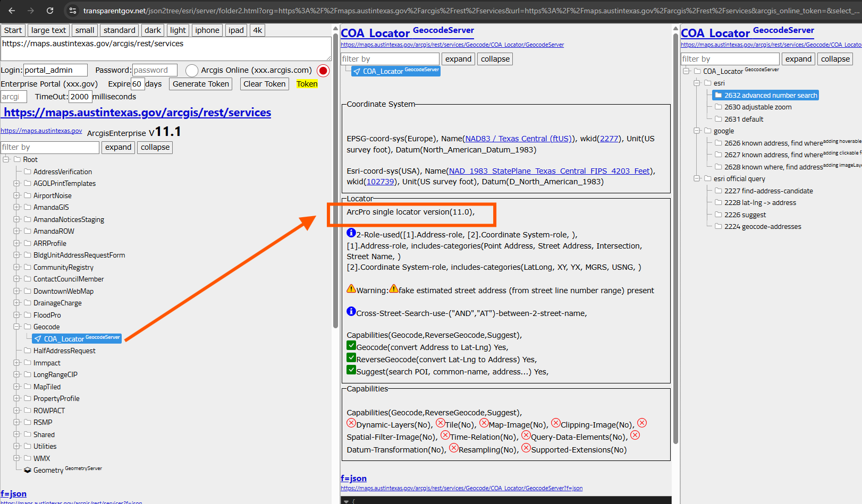
Task: Click the Geometry server layers icon
Action: coord(28,470)
